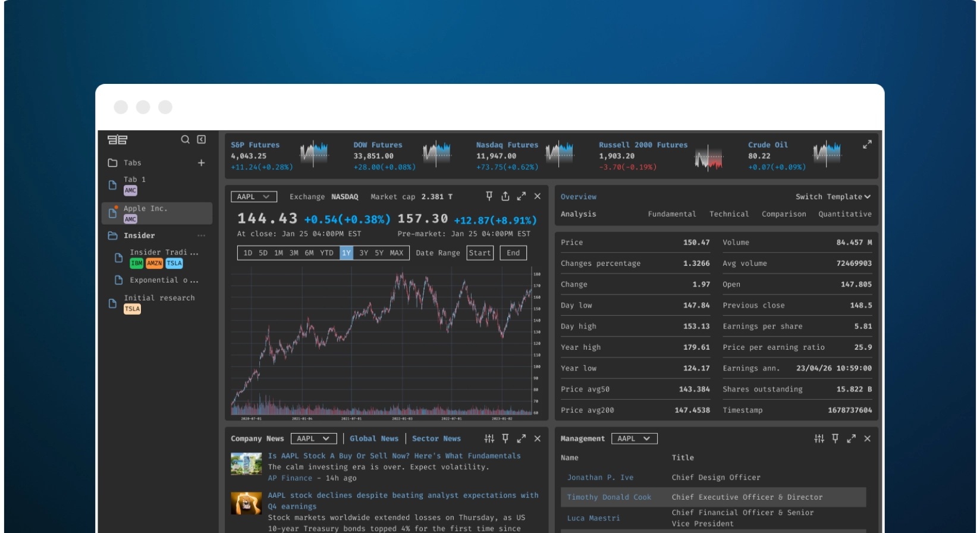Click the Date Range End field
980x533 pixels.
tap(513, 253)
